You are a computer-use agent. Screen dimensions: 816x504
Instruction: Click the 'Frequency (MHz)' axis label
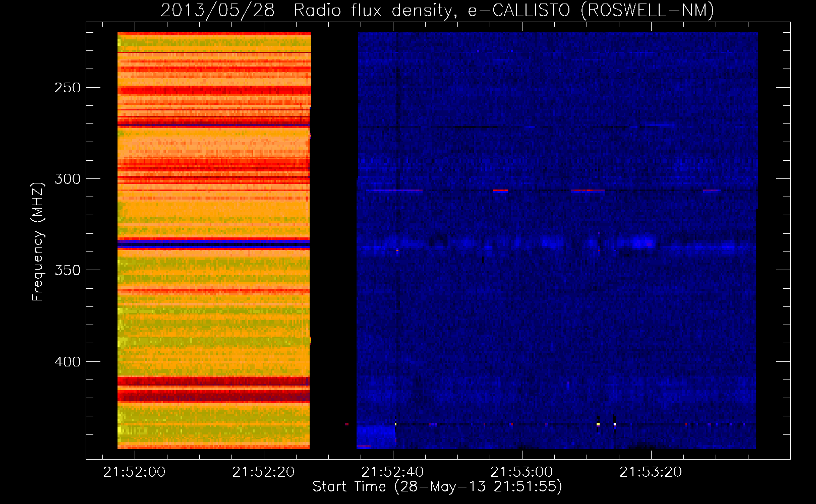point(38,241)
